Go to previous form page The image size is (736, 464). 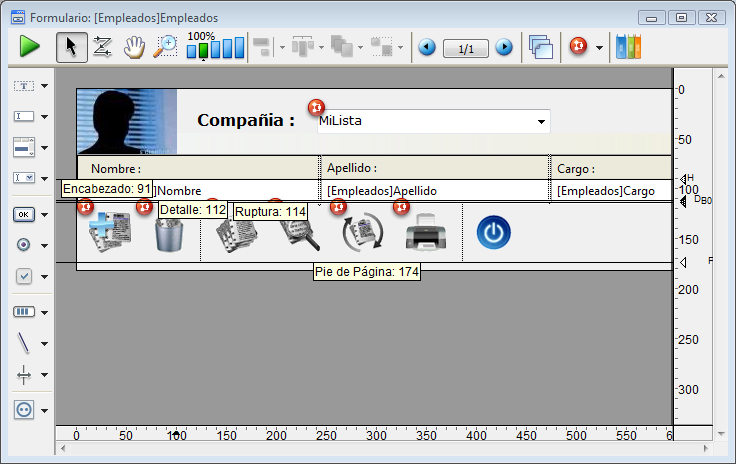pos(427,47)
